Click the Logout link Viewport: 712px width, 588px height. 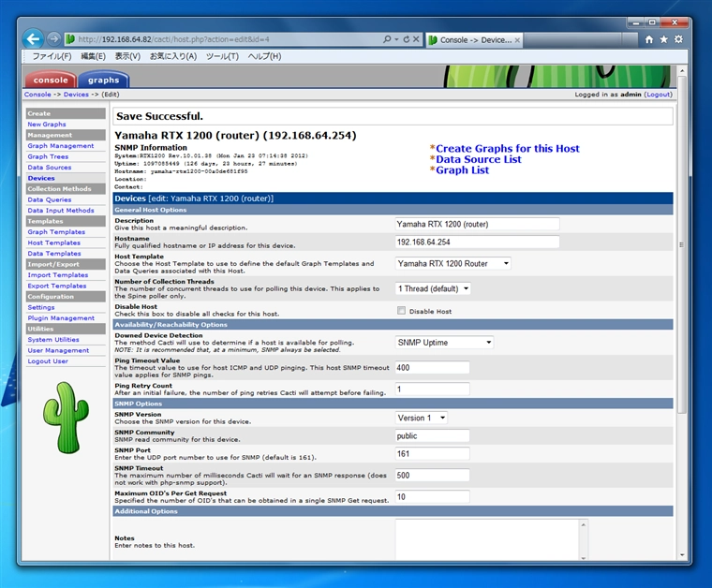coord(658,95)
